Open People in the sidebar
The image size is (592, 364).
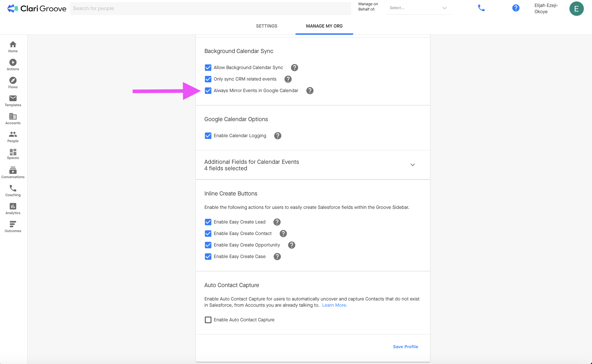point(13,137)
